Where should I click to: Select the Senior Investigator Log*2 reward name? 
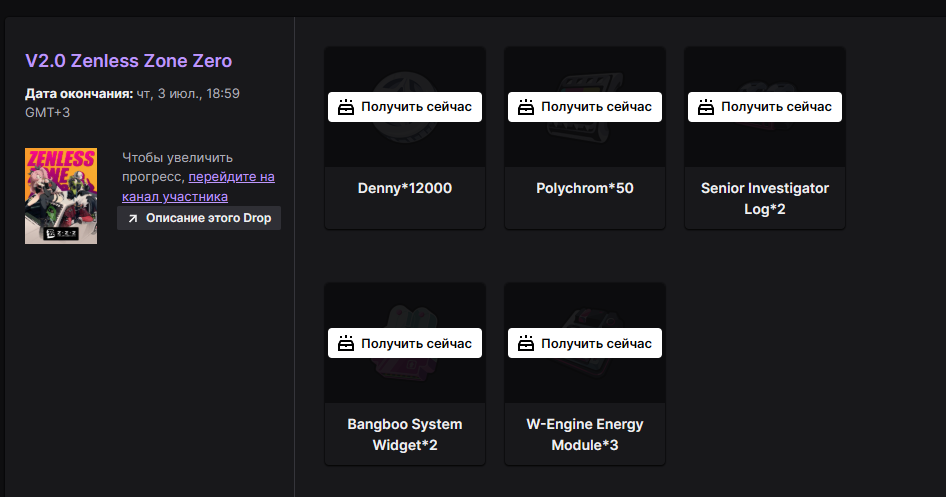(x=764, y=198)
